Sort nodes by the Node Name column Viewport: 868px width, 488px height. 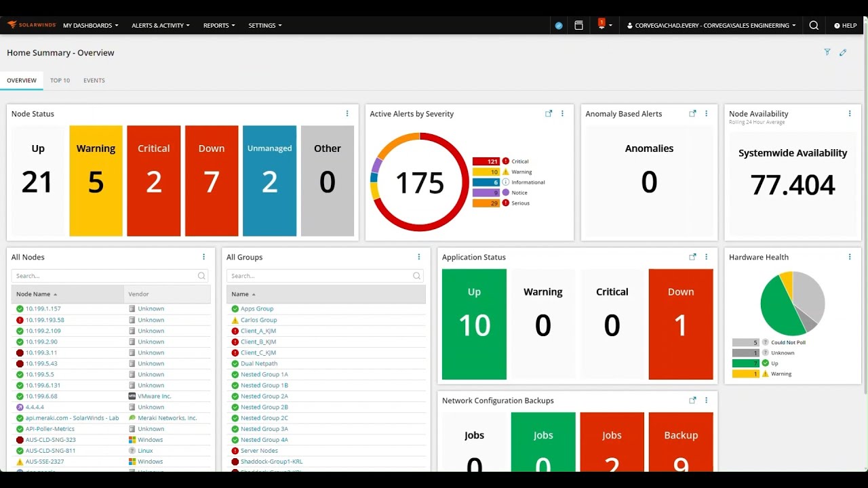35,293
